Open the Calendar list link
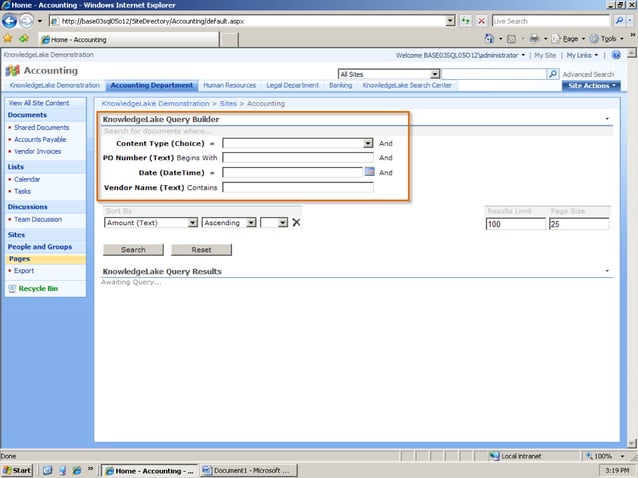Image resolution: width=638 pixels, height=478 pixels. click(27, 179)
